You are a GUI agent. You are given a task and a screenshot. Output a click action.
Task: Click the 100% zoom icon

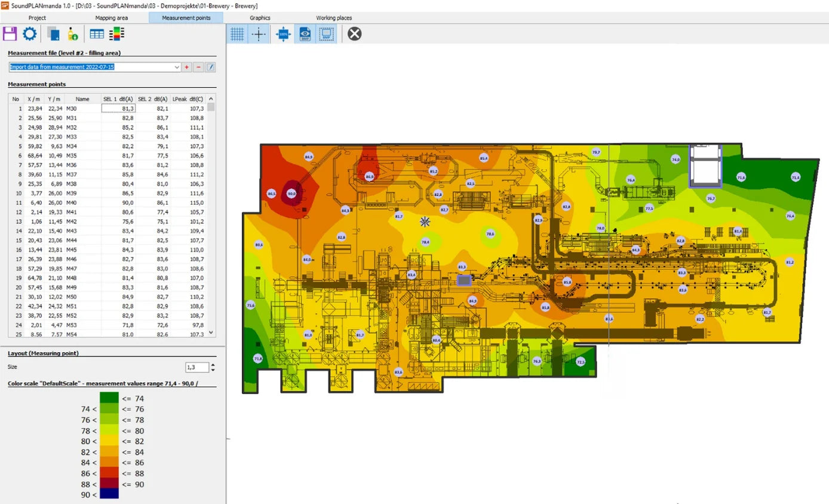point(283,34)
